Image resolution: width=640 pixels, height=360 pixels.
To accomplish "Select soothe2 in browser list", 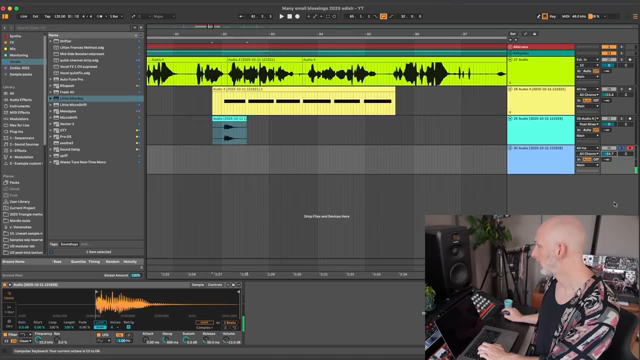I will coord(67,143).
